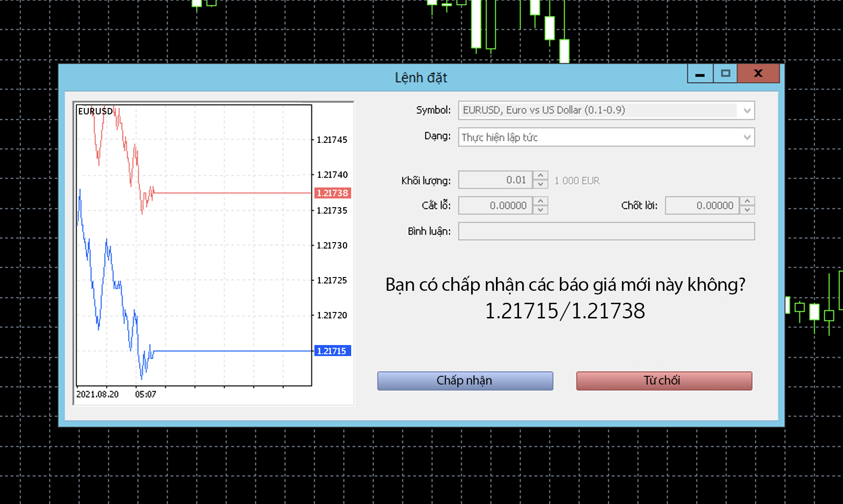Click the blue bid price label 1.21715

[332, 351]
